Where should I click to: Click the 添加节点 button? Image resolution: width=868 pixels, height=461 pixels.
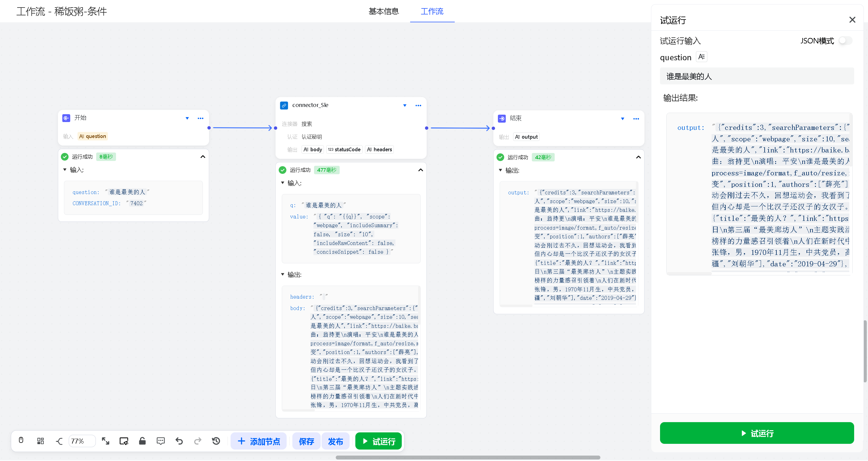pos(259,441)
